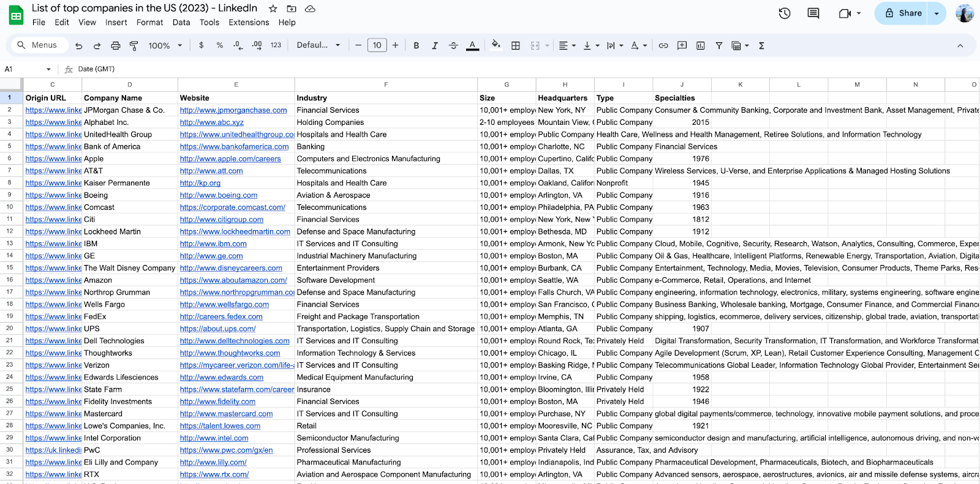This screenshot has width=980, height=484.
Task: Open the View menu
Action: tap(87, 22)
